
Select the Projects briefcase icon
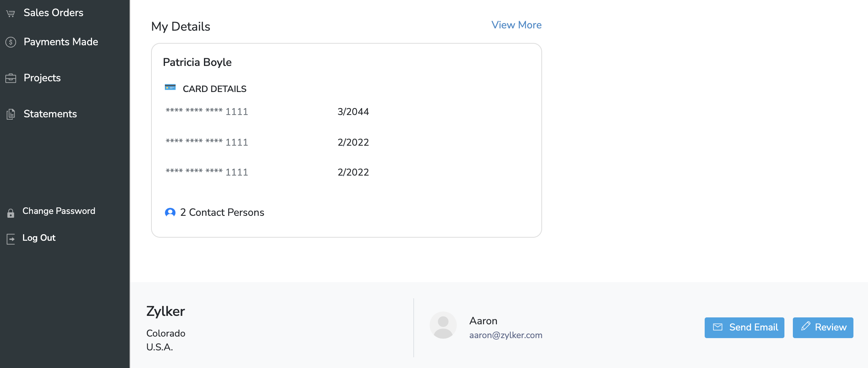click(x=10, y=77)
